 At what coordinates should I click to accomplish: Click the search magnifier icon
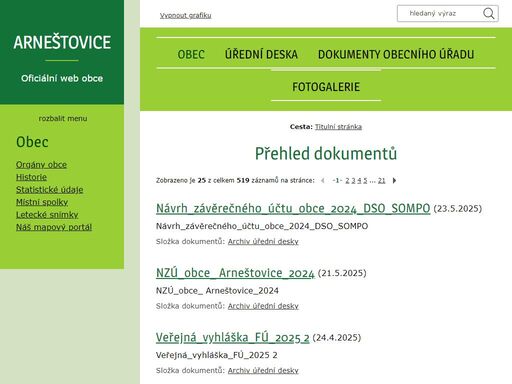[x=488, y=14]
